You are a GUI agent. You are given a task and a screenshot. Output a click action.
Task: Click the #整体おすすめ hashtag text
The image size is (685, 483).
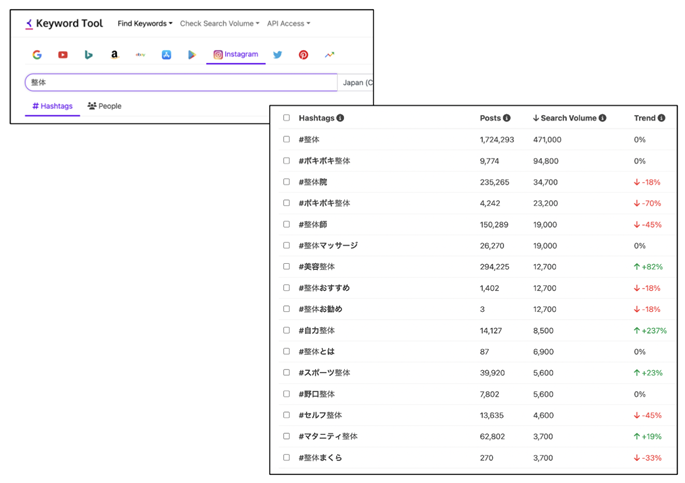tap(324, 288)
